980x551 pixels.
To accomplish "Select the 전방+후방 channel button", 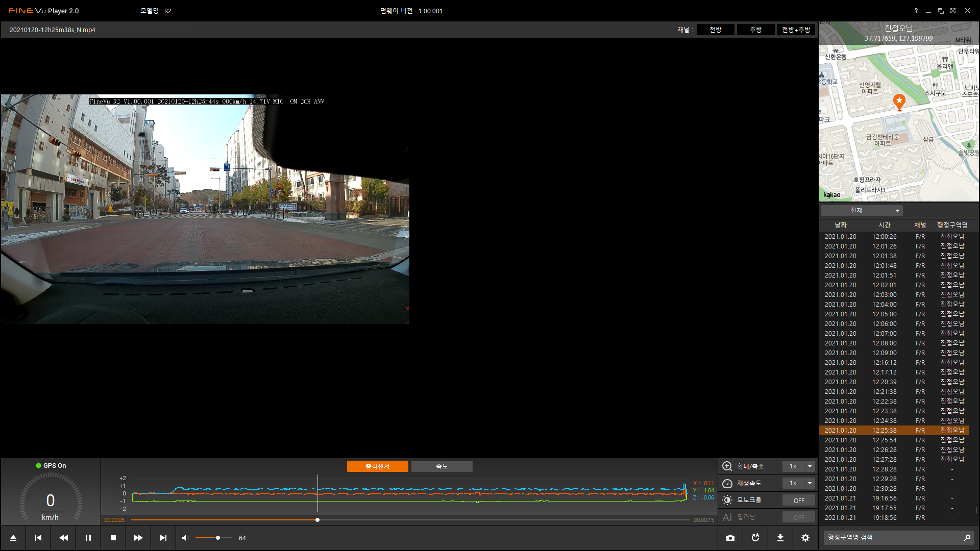I will point(796,30).
